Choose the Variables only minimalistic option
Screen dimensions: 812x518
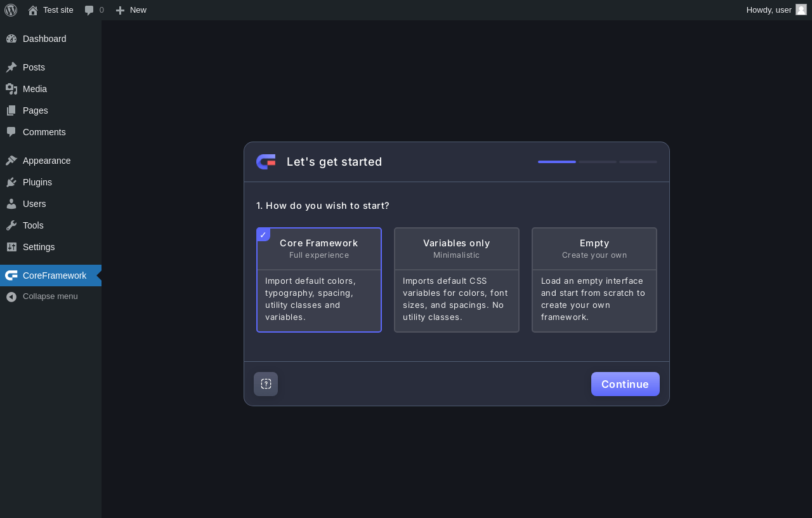(x=457, y=279)
